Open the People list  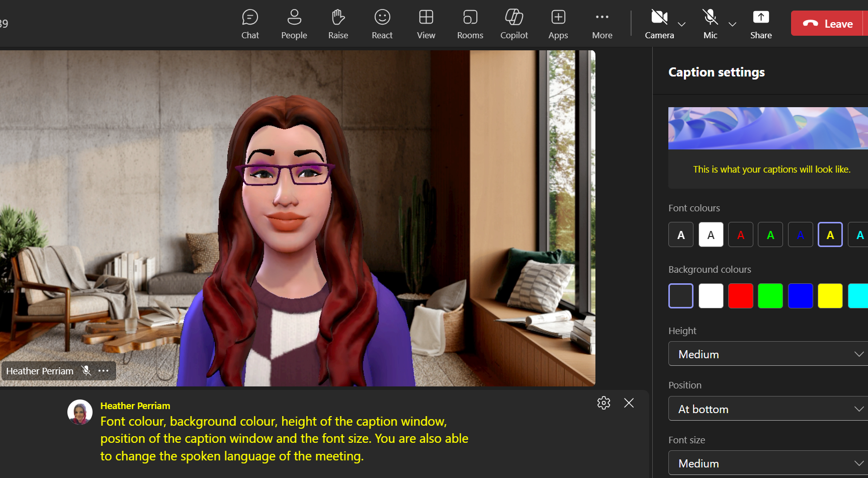[x=294, y=23]
